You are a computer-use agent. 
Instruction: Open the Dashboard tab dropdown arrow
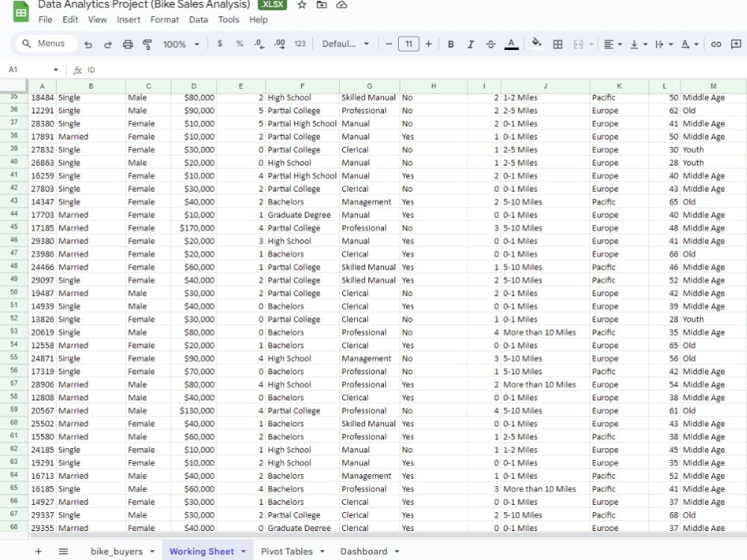point(397,552)
